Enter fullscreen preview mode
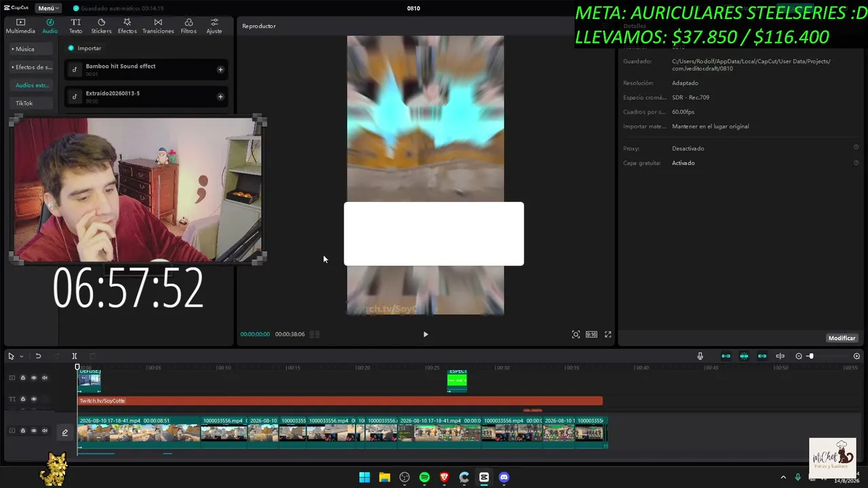 [x=608, y=334]
